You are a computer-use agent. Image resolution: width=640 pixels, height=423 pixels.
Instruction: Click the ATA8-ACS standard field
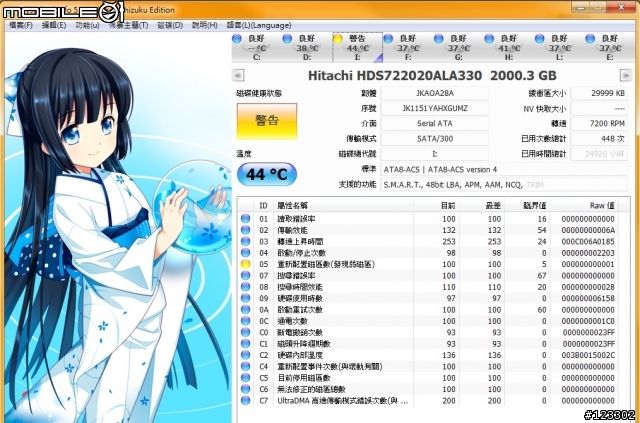pyautogui.click(x=504, y=169)
